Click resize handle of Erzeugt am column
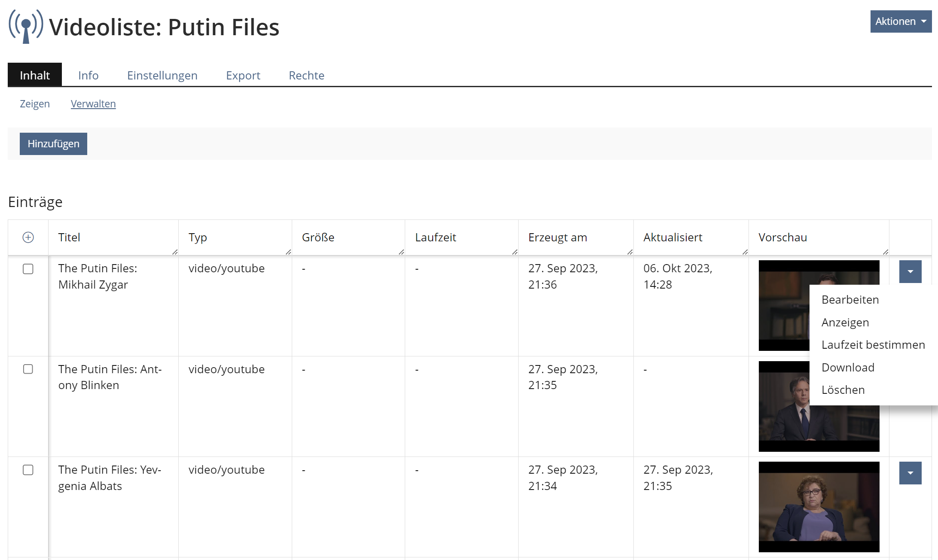The height and width of the screenshot is (560, 938). tap(630, 252)
